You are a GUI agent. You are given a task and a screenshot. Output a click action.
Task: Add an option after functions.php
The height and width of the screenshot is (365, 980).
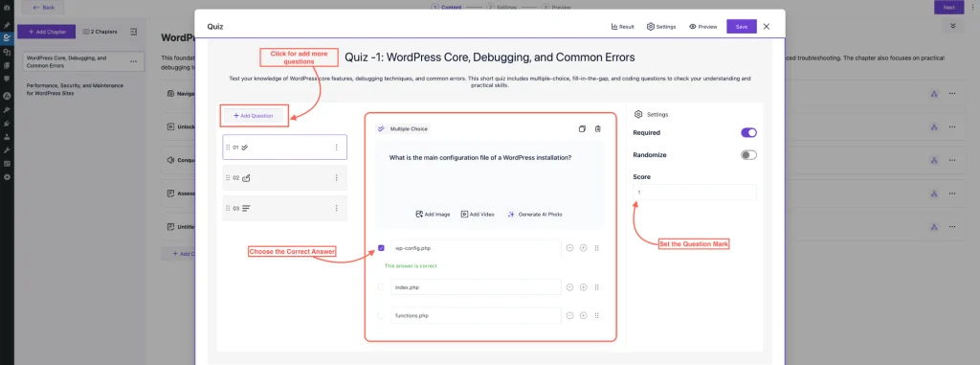(x=583, y=315)
